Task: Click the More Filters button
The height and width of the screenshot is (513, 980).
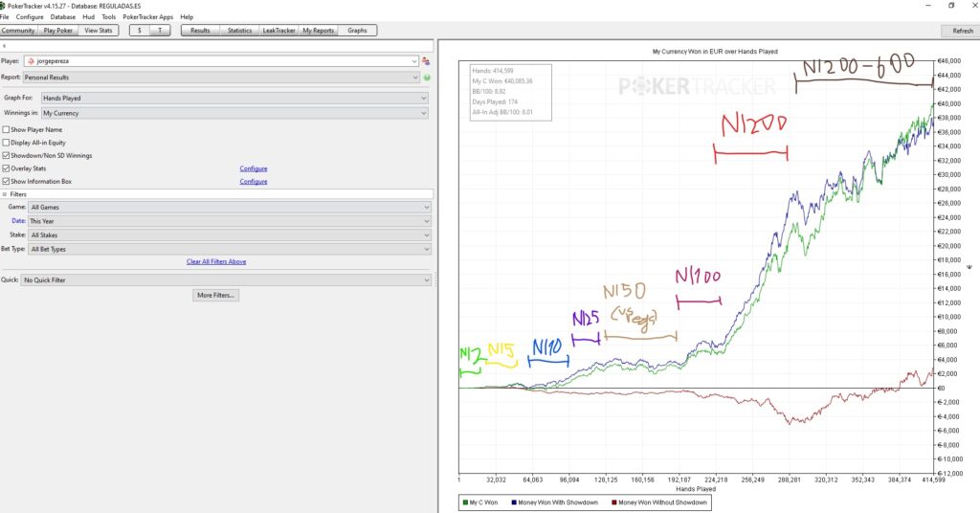Action: click(x=216, y=296)
